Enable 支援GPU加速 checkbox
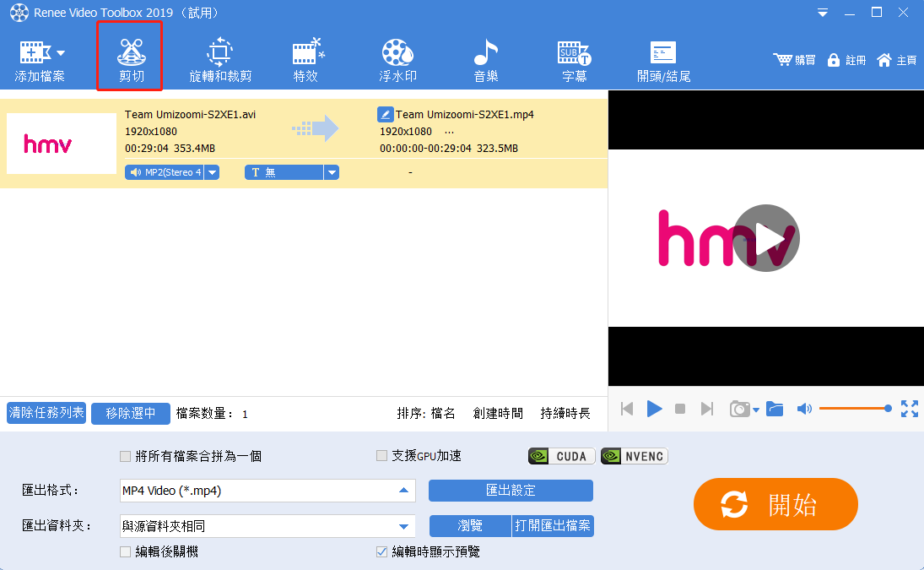 [x=382, y=456]
